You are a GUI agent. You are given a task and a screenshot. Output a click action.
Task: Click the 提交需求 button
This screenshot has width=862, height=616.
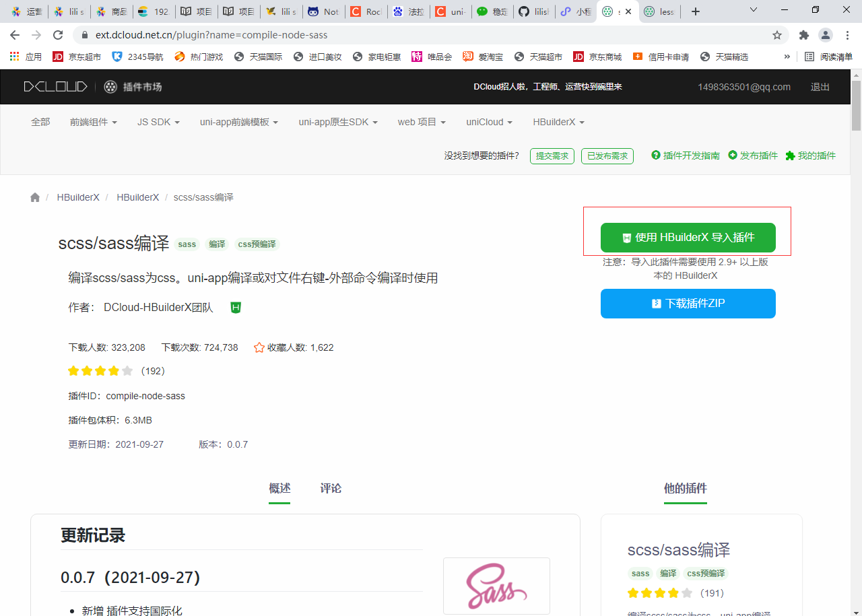click(x=551, y=156)
